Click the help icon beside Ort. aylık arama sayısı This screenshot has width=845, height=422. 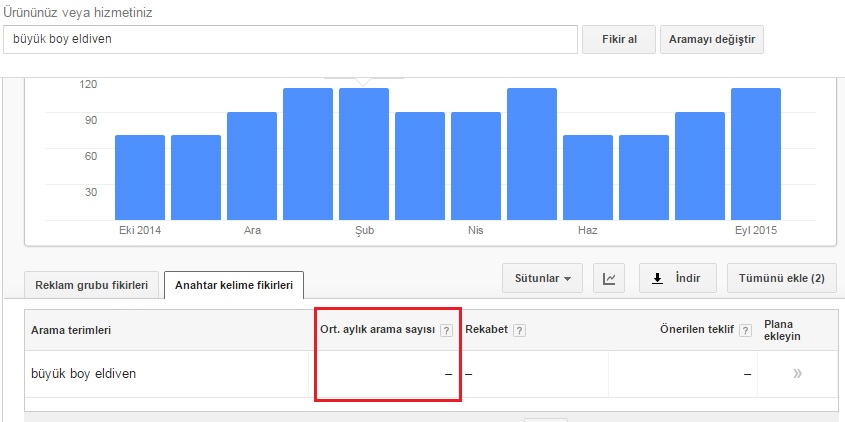point(446,331)
